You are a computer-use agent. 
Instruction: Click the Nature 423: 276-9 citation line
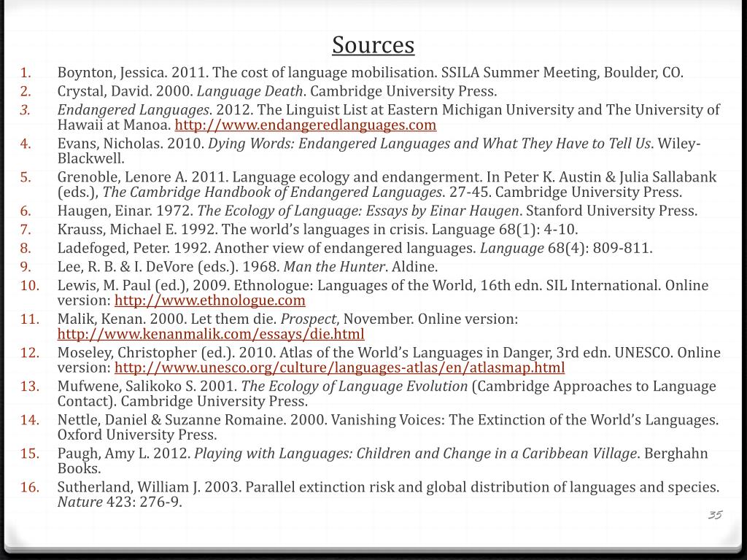tap(120, 502)
